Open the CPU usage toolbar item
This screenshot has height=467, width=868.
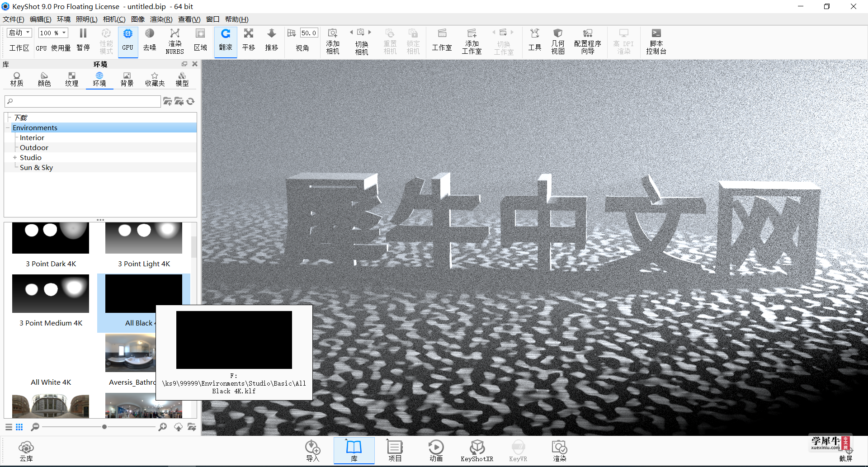tap(53, 47)
